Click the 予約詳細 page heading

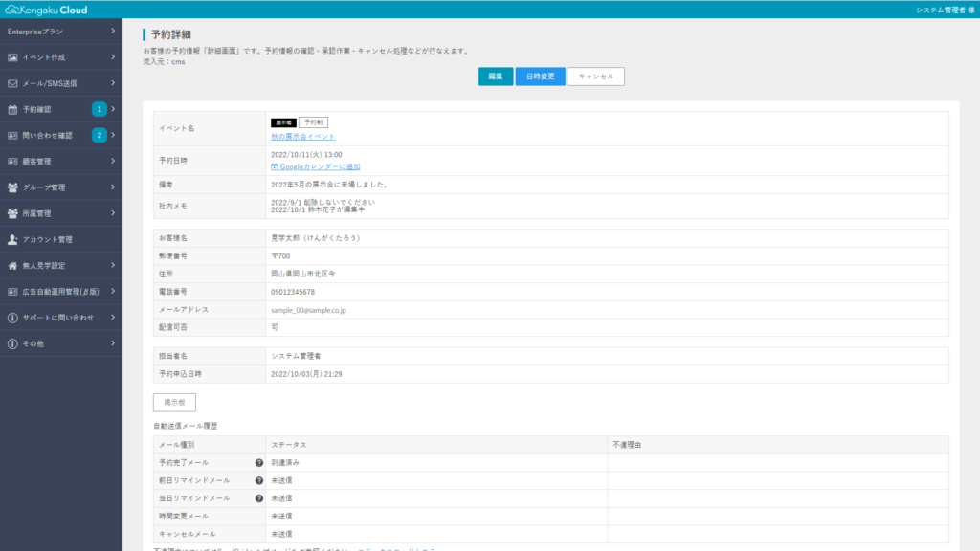(x=170, y=34)
